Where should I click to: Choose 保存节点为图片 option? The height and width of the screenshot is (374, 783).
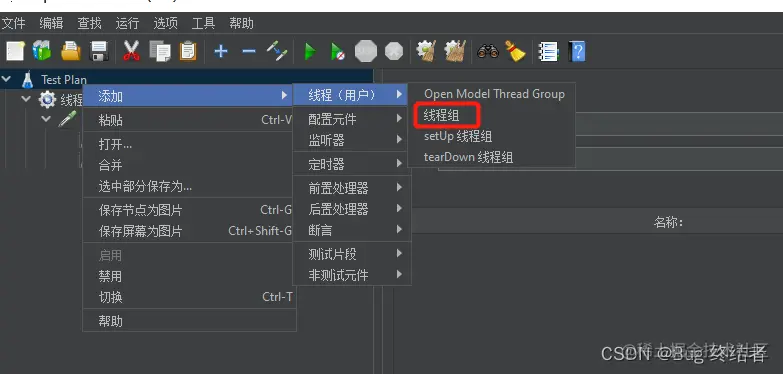[188, 210]
